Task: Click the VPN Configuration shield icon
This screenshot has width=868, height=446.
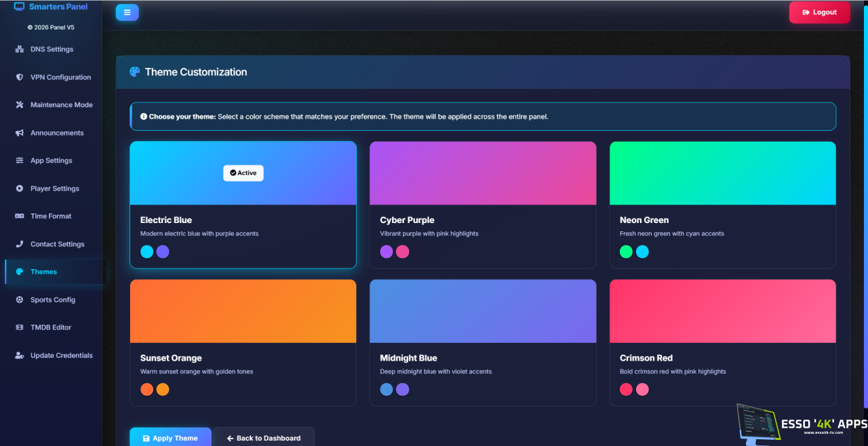Action: pos(20,77)
